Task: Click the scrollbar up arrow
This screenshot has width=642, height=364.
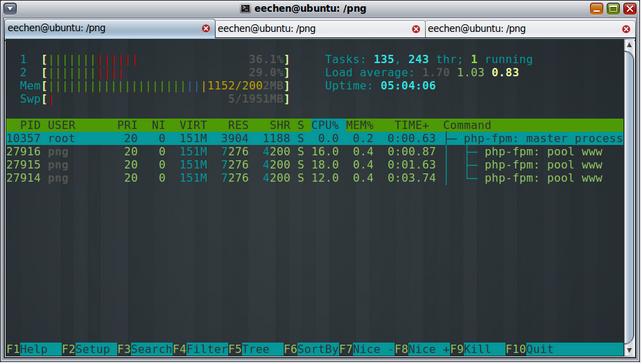Action: [629, 44]
